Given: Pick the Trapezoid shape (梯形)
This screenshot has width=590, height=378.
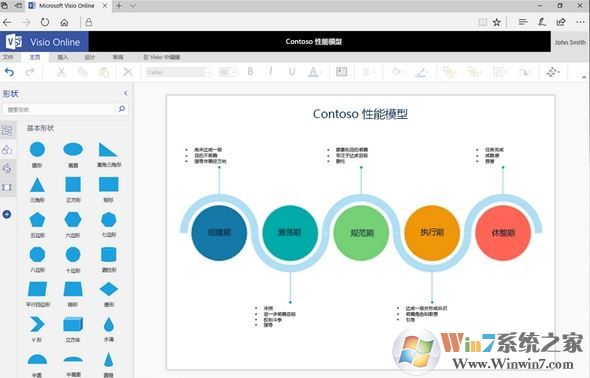Looking at the screenshot, I should (73, 289).
